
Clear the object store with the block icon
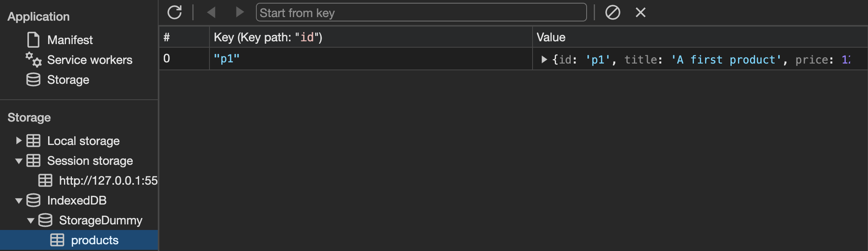coord(612,12)
